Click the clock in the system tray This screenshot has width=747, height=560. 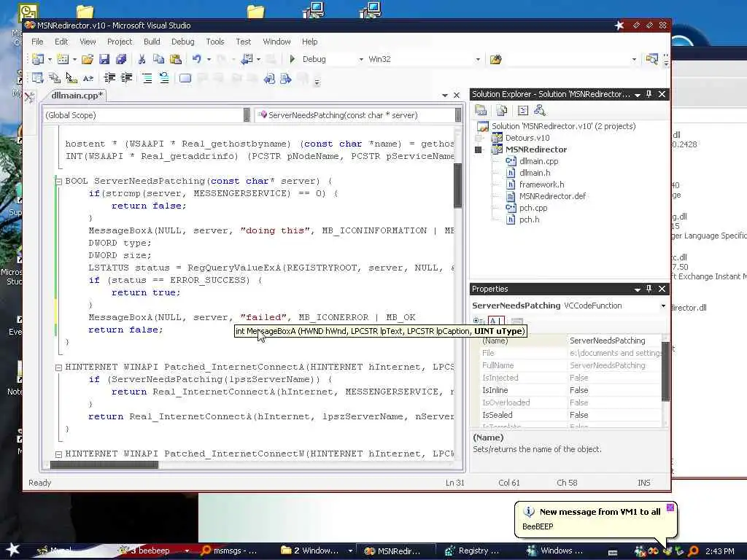719,551
